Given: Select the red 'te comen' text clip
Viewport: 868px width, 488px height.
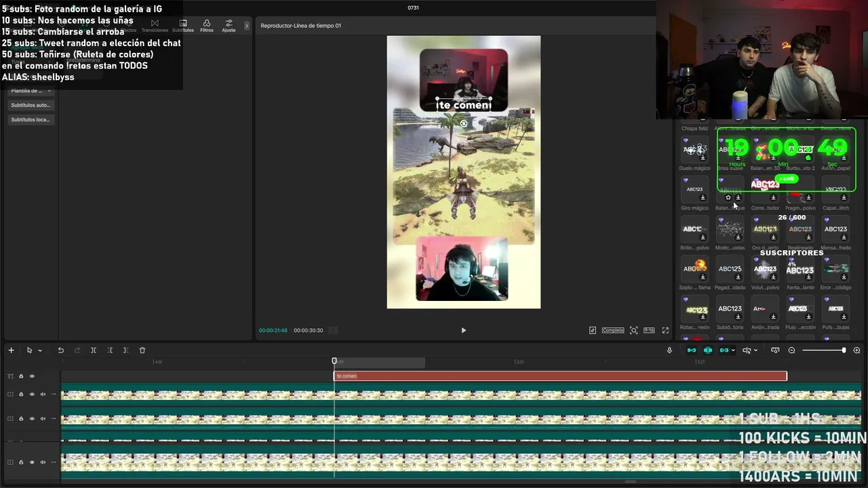Looking at the screenshot, I should click(x=560, y=376).
